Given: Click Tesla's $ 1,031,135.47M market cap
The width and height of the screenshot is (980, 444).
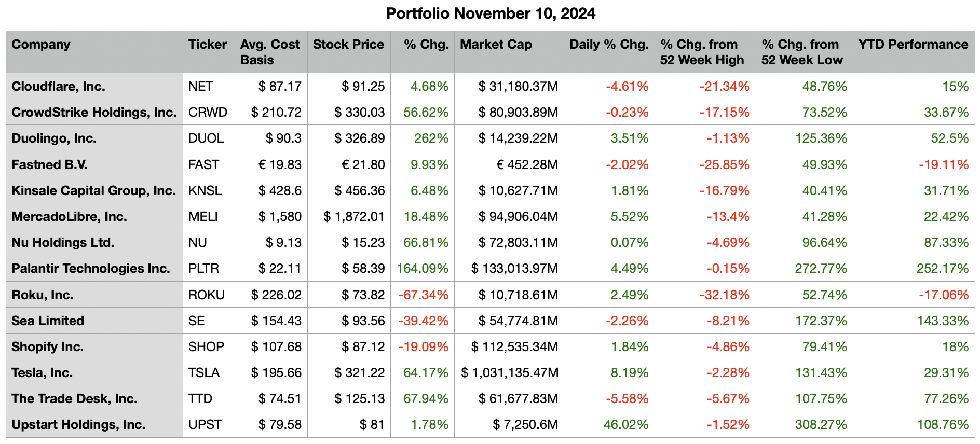Looking at the screenshot, I should [x=510, y=373].
